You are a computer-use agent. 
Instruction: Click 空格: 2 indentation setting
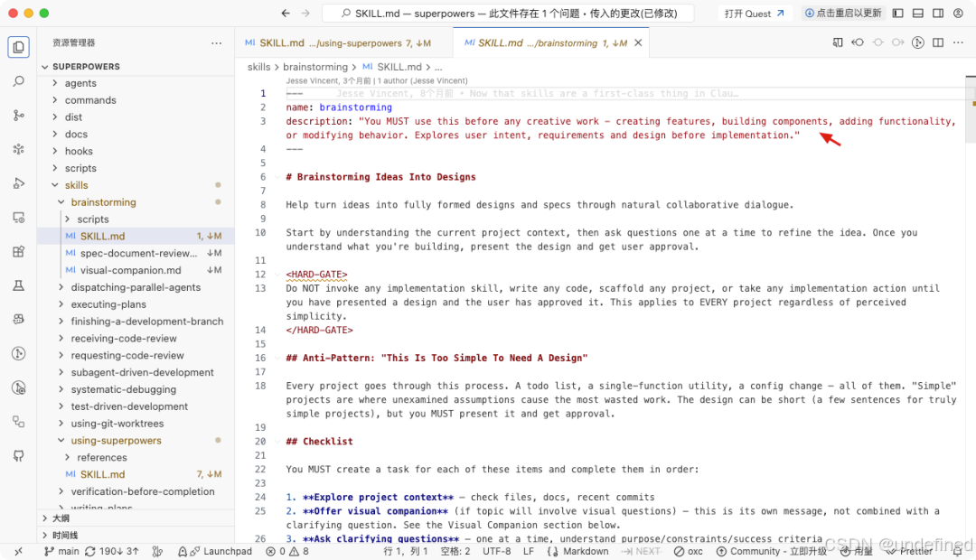455,551
